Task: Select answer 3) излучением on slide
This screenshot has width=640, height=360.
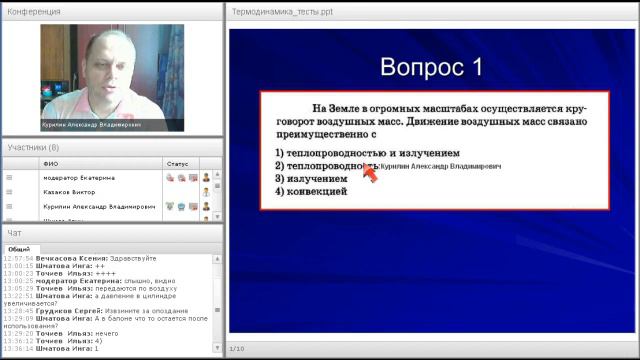Action: [311, 178]
